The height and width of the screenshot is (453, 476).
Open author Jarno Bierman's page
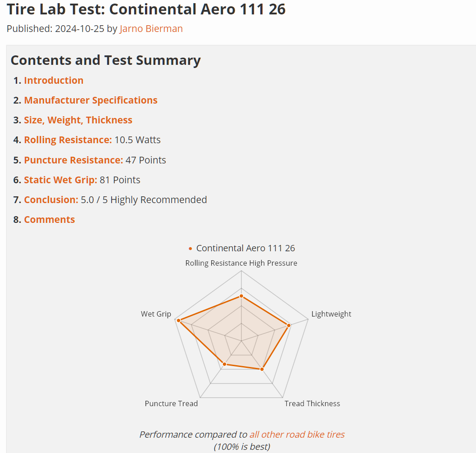[x=151, y=29]
